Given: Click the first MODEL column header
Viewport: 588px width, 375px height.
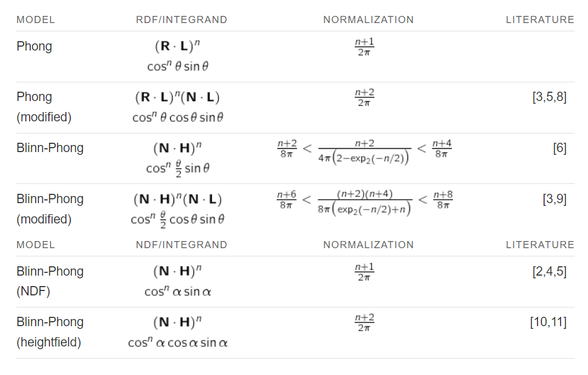Looking at the screenshot, I should 36,20.
